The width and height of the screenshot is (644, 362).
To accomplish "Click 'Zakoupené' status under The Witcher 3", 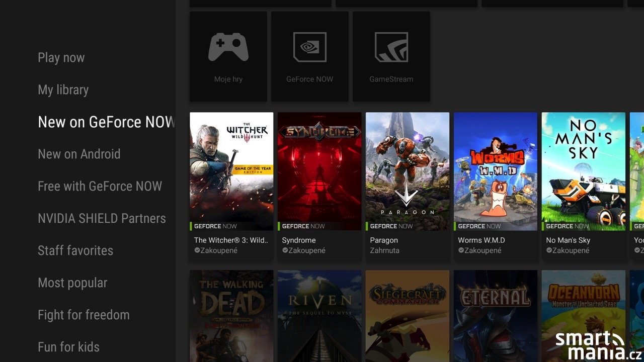I will 216,250.
